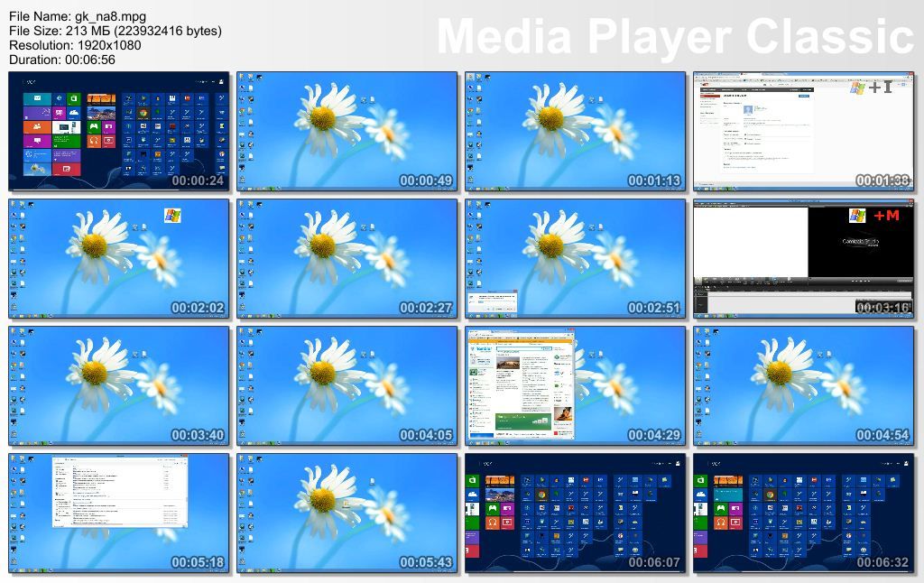Open the desktop thumbnail at 00:05:43
This screenshot has width=924, height=583.
[347, 514]
